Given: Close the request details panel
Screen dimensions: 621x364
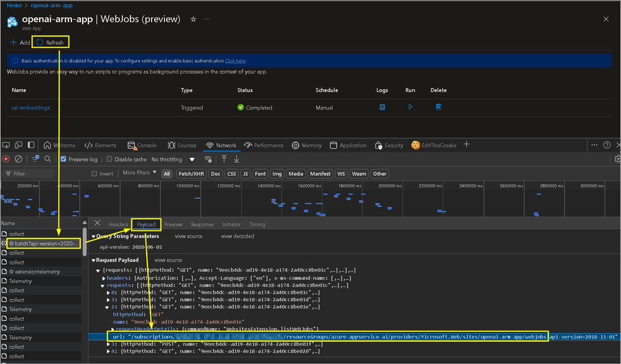Looking at the screenshot, I should [98, 224].
